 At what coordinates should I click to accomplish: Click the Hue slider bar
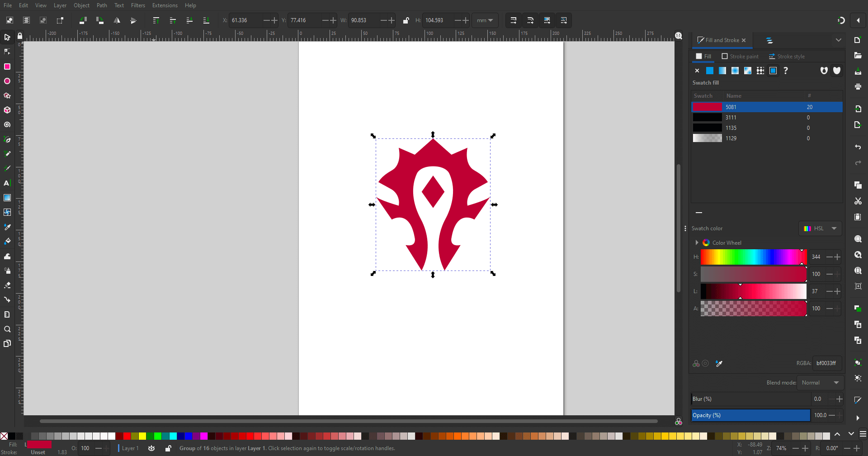(754, 257)
